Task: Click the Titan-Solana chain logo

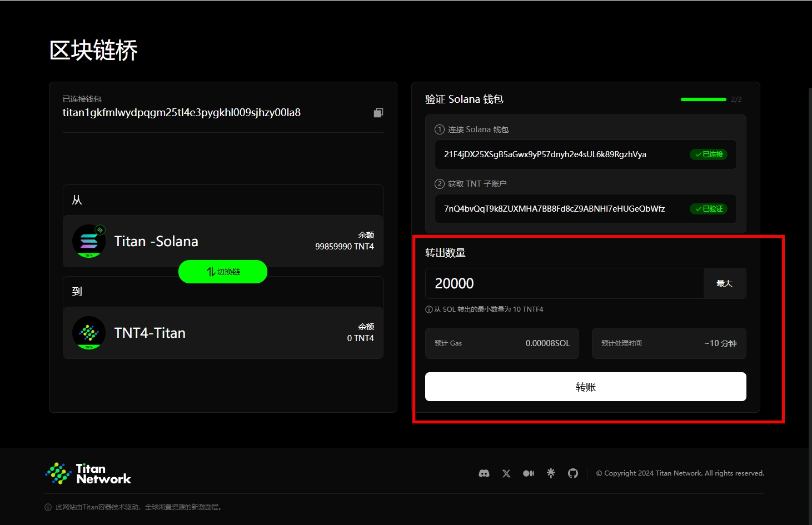Action: [89, 241]
